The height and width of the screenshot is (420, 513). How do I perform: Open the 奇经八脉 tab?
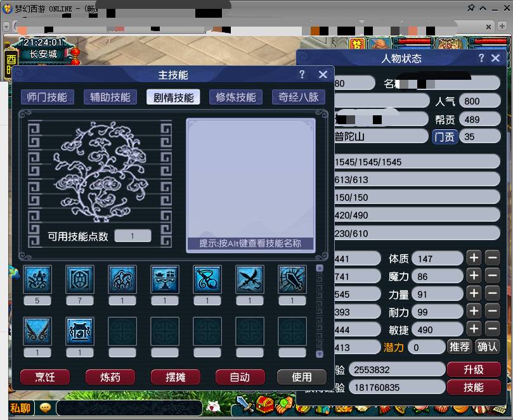coord(299,97)
